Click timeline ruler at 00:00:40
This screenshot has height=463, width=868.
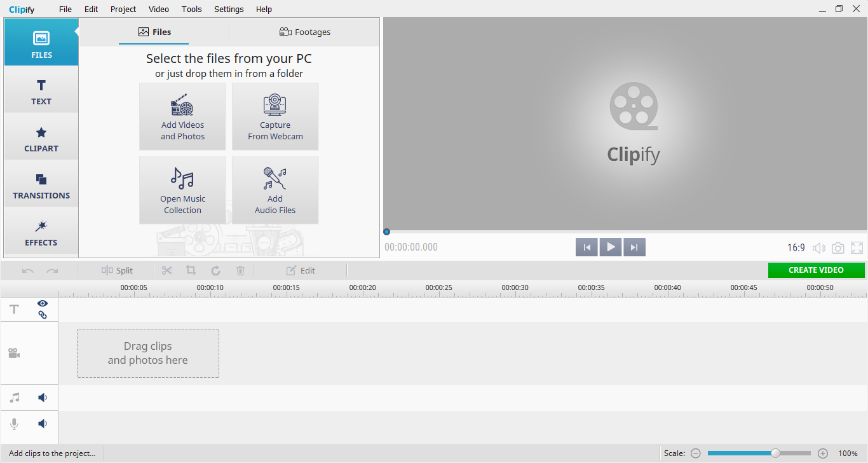(667, 288)
